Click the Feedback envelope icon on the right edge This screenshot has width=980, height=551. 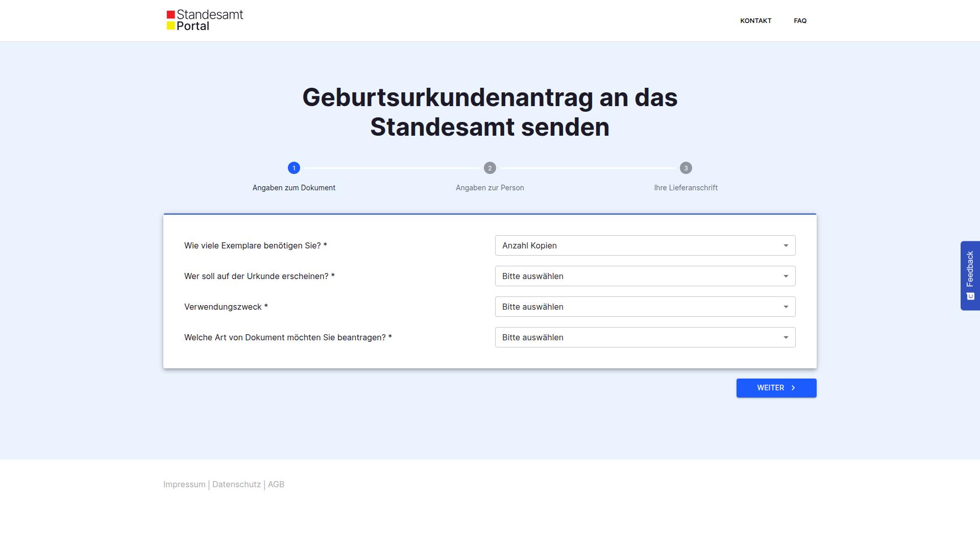(x=970, y=295)
